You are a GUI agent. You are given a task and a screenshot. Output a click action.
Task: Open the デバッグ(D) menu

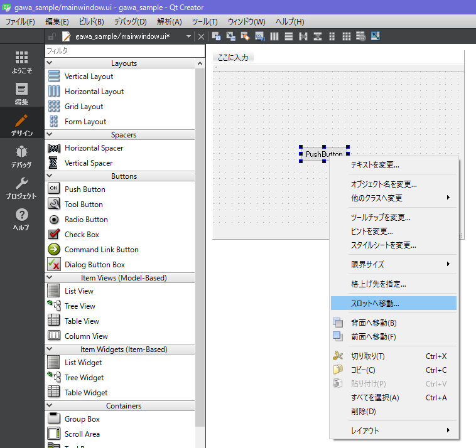pos(130,22)
